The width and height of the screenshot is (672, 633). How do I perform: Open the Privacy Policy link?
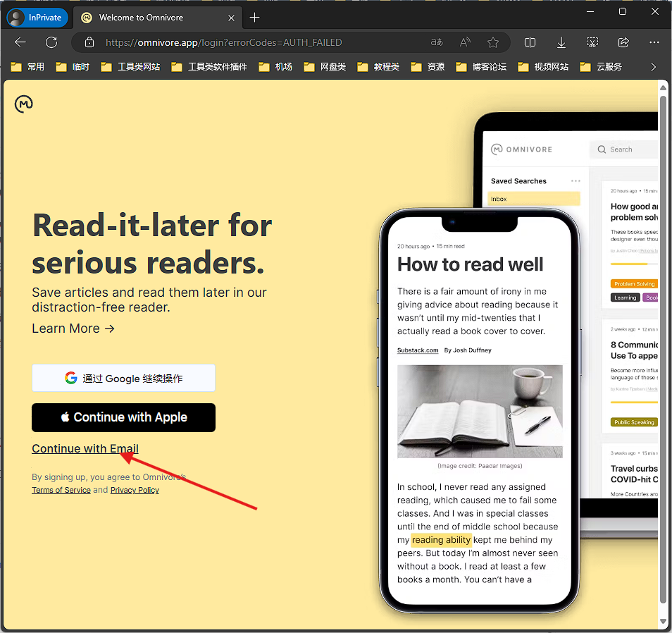[x=135, y=490]
